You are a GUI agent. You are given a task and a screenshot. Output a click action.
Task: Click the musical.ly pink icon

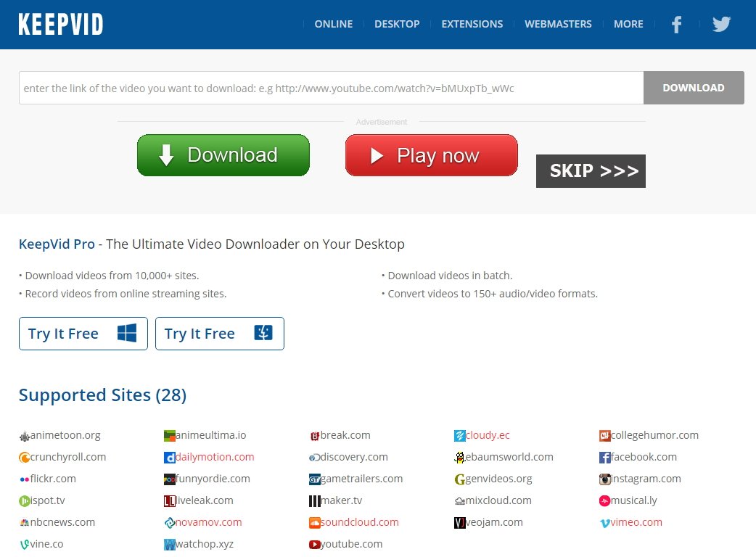pyautogui.click(x=604, y=501)
